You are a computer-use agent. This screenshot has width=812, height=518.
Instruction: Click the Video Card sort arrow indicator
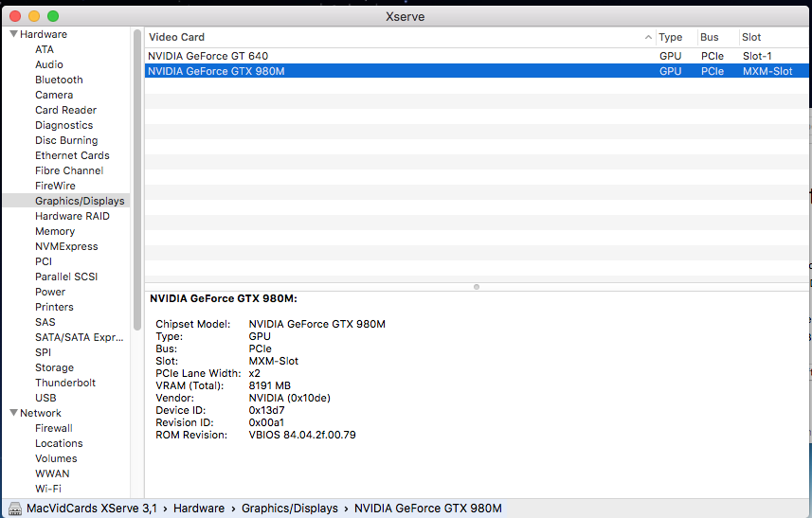[x=648, y=37]
